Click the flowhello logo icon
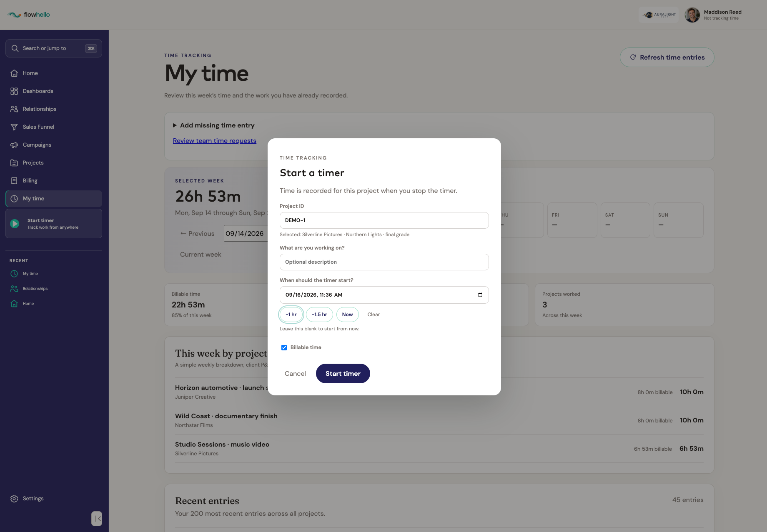Image resolution: width=767 pixels, height=532 pixels. pyautogui.click(x=14, y=15)
